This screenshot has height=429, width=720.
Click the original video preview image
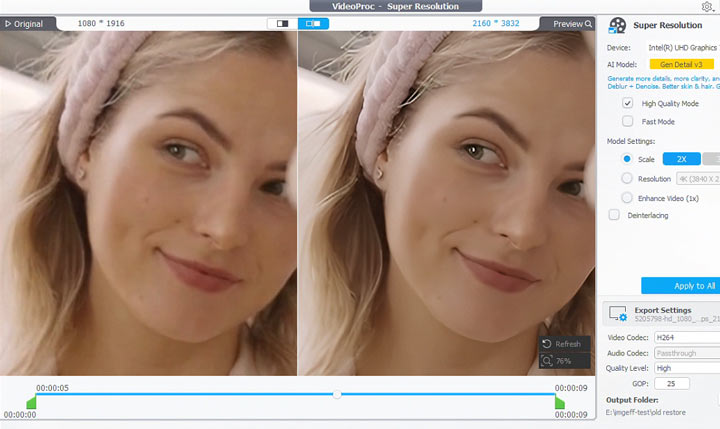(x=148, y=203)
